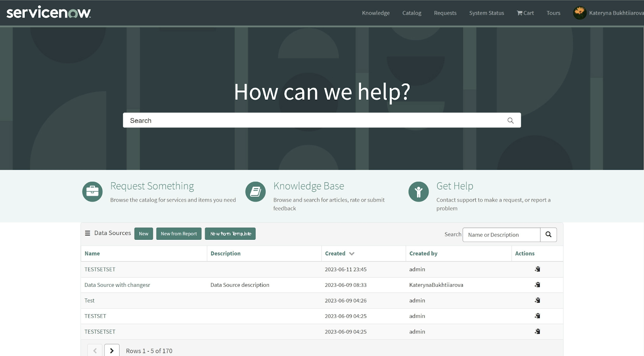Click Kateryna Bukhtiiarova's avatar picture
The height and width of the screenshot is (356, 644).
[x=580, y=13]
